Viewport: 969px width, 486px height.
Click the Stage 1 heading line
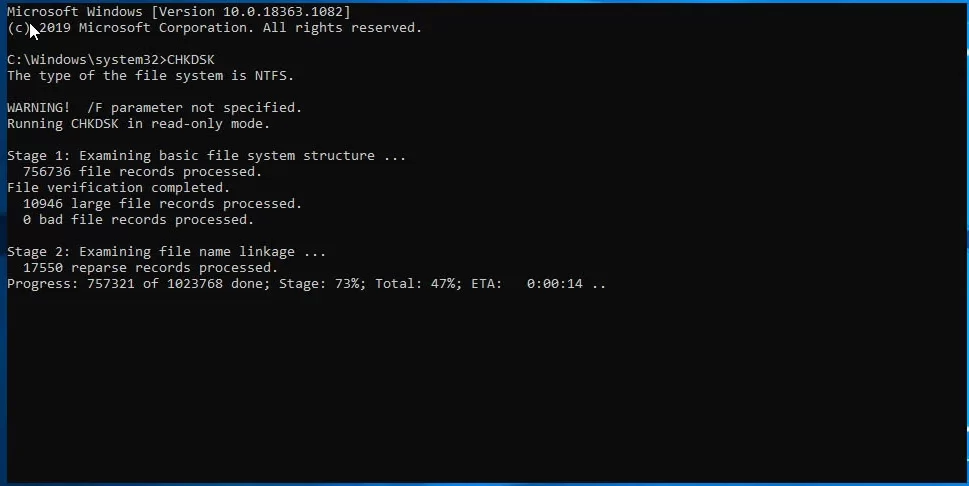click(x=206, y=156)
